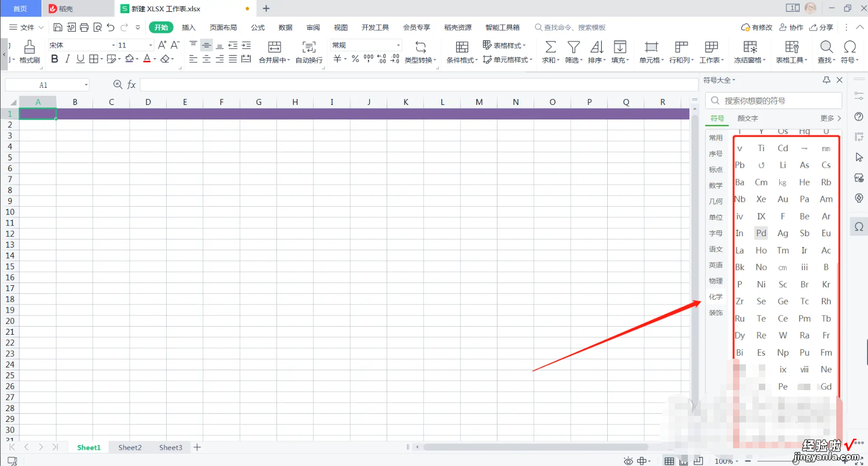
Task: Click the save file icon
Action: click(58, 27)
